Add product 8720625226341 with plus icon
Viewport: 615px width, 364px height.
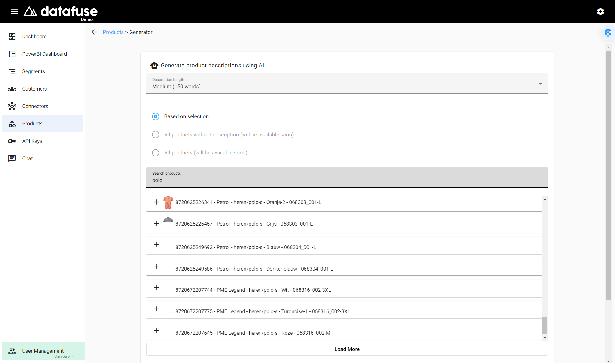(x=157, y=202)
